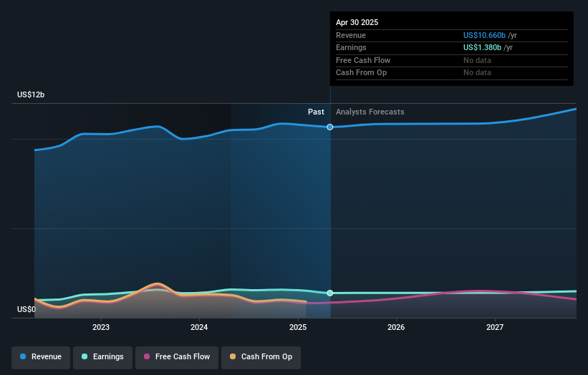Click the 2025 x-axis label

298,327
